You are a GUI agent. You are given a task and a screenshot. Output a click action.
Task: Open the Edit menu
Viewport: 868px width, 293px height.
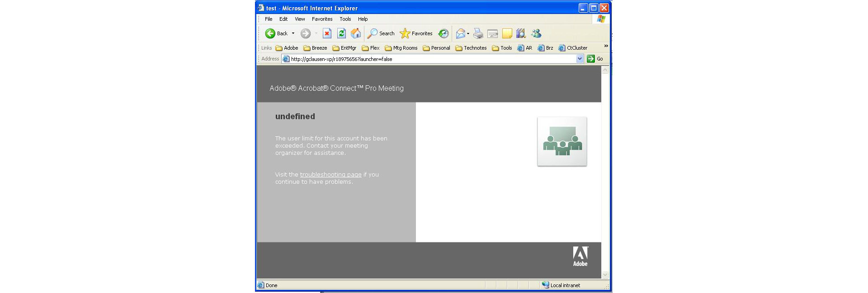(x=283, y=19)
